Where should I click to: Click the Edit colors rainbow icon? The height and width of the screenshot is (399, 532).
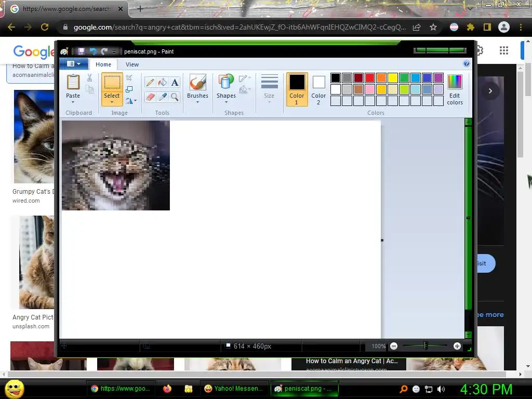tap(455, 82)
